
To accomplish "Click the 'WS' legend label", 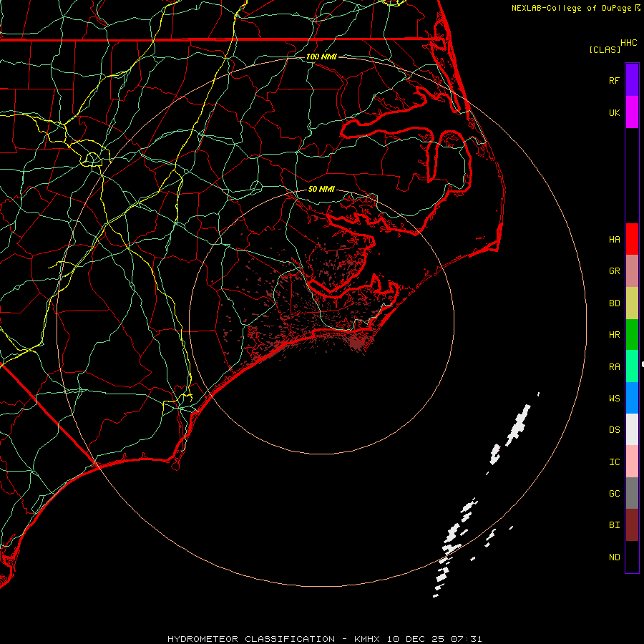I will [x=614, y=399].
